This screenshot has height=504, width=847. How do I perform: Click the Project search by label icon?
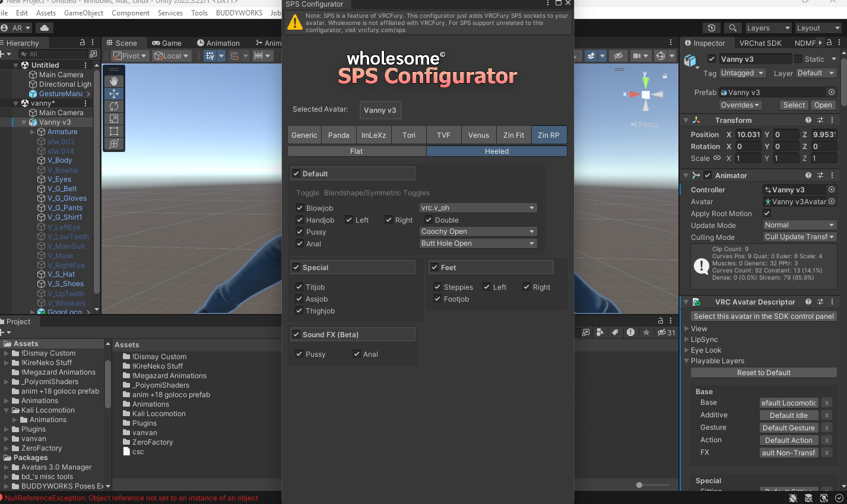[615, 332]
